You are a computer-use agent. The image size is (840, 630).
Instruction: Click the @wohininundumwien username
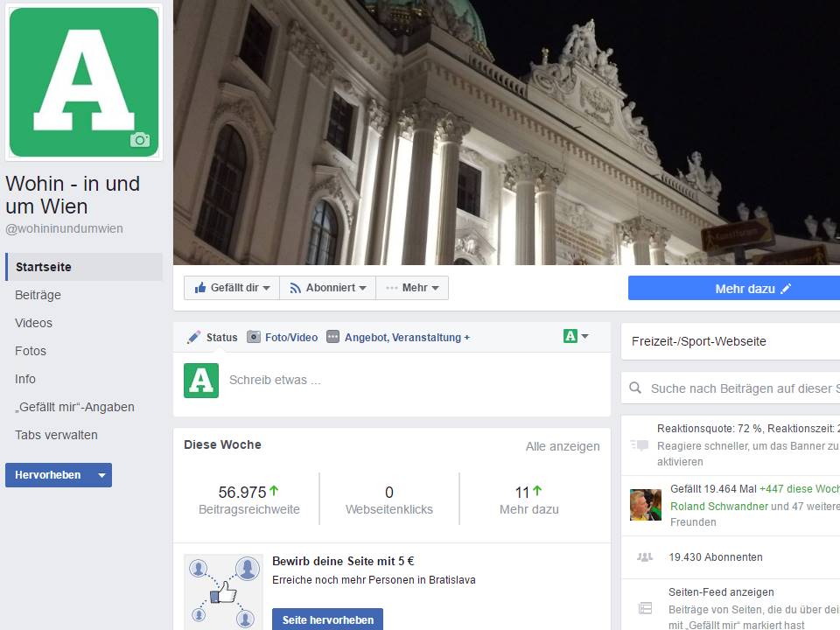64,228
